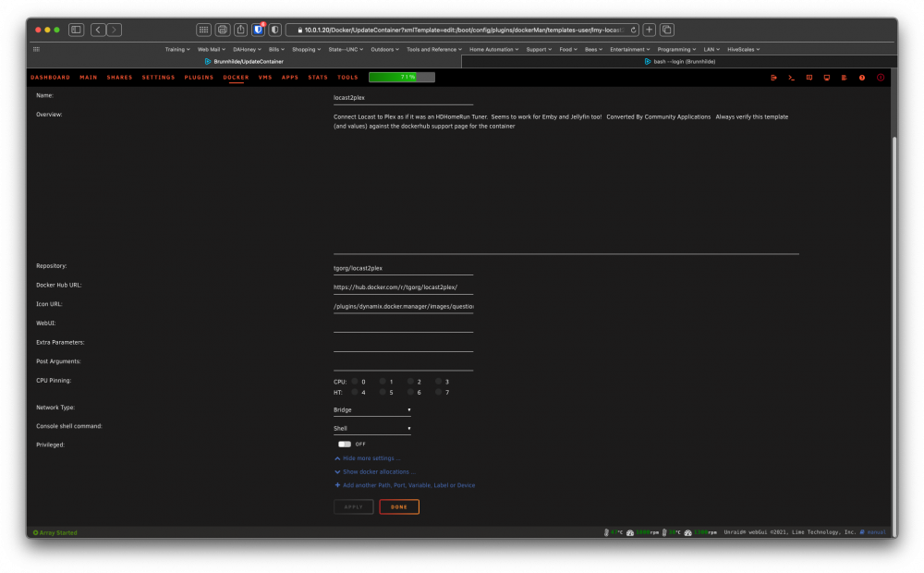This screenshot has height=573, width=924.
Task: Open the Apps menu tab
Action: pyautogui.click(x=290, y=78)
